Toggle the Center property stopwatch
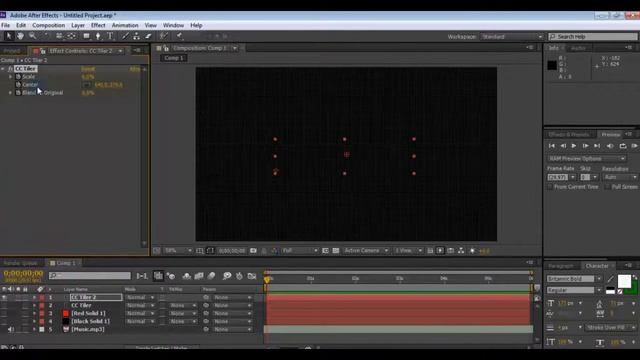 pyautogui.click(x=18, y=85)
